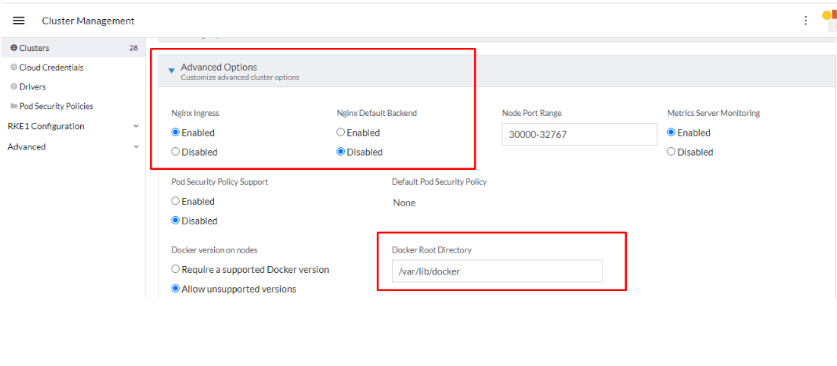Open the hamburger navigation menu
The height and width of the screenshot is (366, 837).
click(19, 21)
